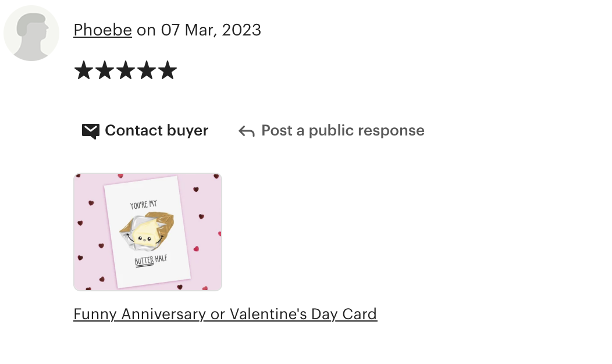Click the second star of the rating
This screenshot has width=612, height=364.
click(105, 70)
